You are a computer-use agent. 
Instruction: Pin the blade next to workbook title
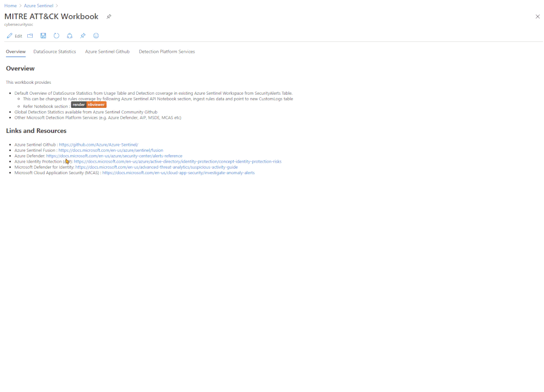(x=108, y=16)
